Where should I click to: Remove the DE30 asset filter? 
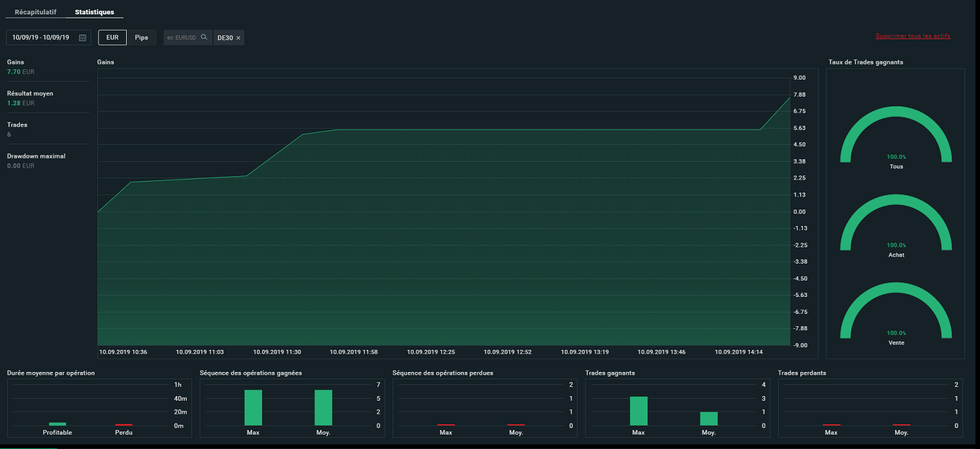[238, 38]
